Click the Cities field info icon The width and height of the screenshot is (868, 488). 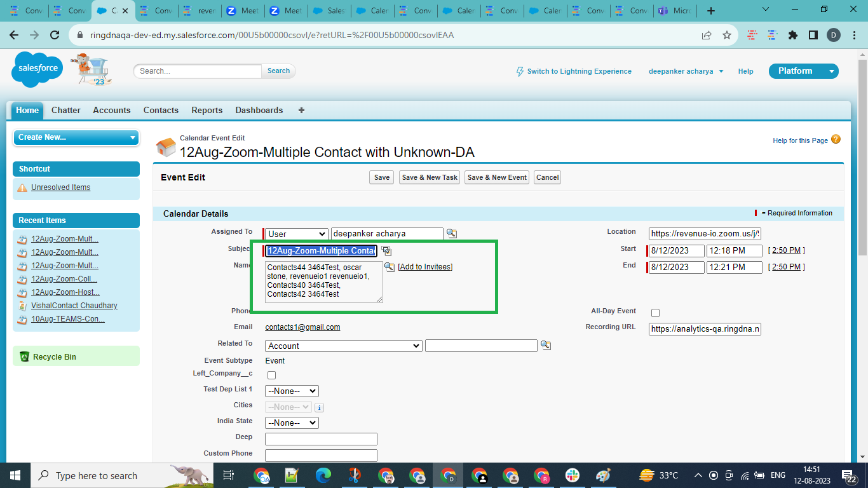pyautogui.click(x=319, y=407)
